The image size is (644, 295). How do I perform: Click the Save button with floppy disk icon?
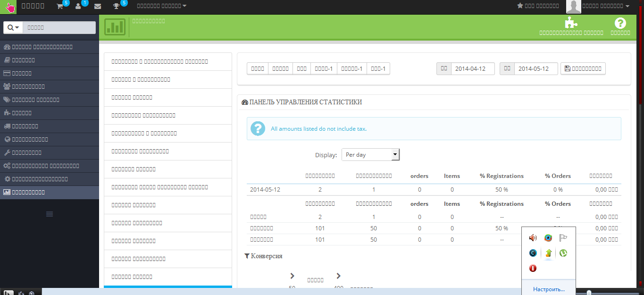coord(583,68)
